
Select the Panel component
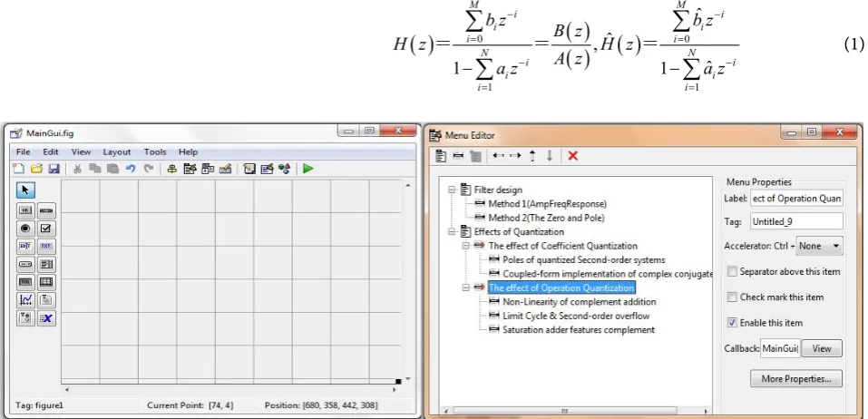[46, 300]
